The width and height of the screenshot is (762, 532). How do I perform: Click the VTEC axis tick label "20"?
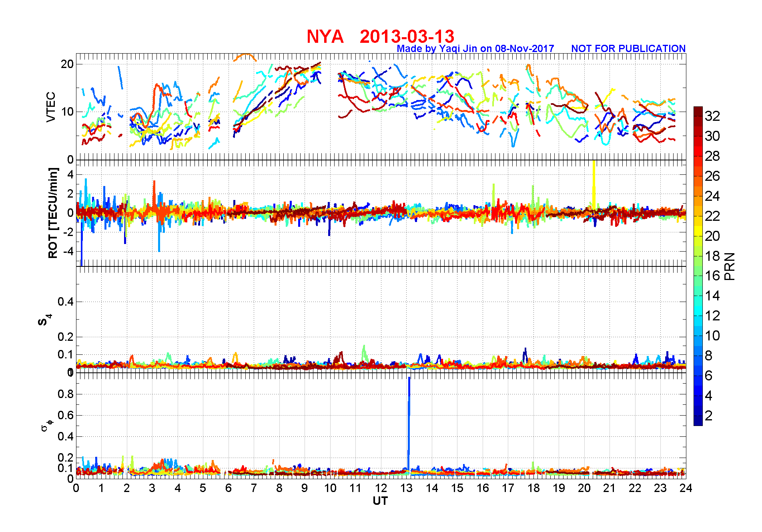point(67,64)
